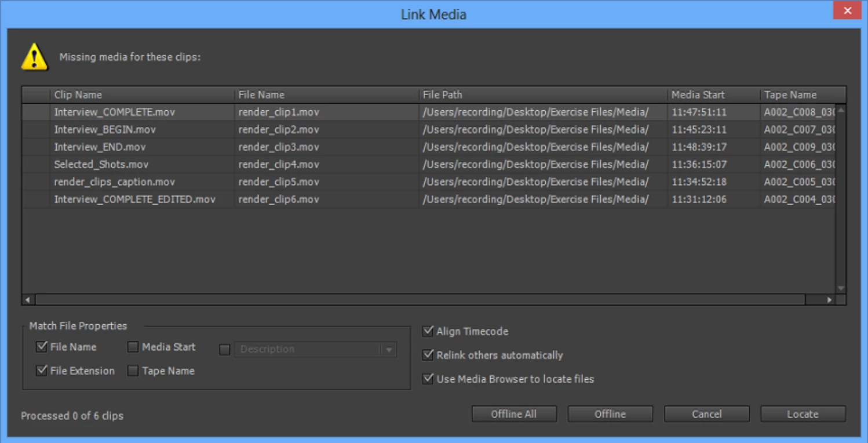
Task: Click the yellow warning icon
Action: (x=35, y=57)
